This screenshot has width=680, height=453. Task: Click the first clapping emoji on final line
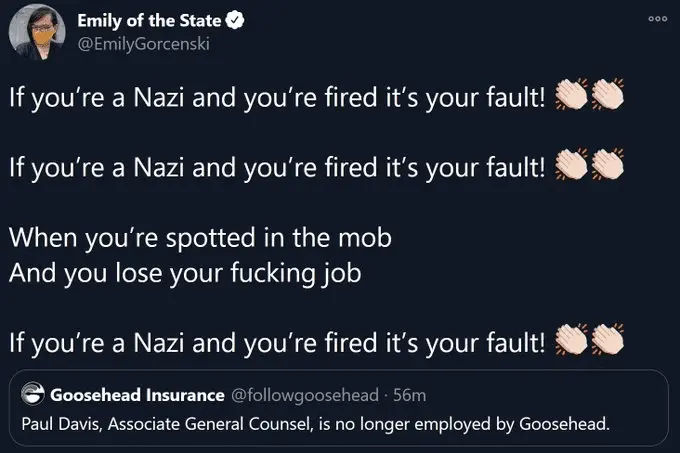571,342
